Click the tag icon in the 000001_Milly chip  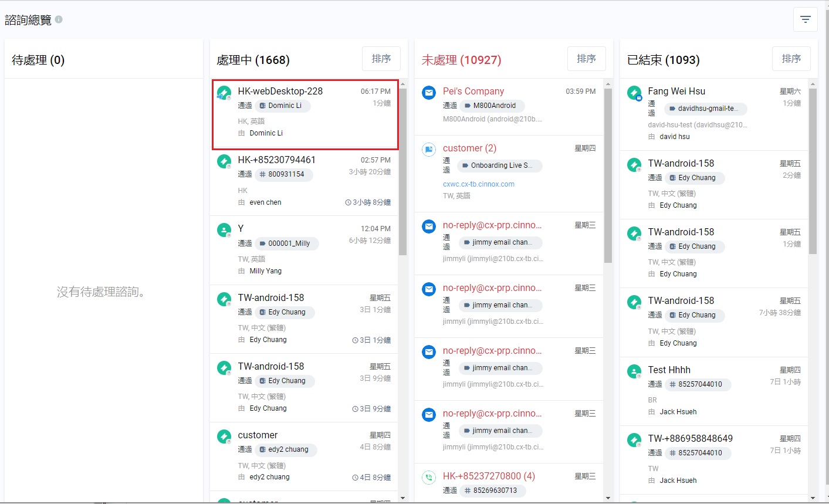click(262, 243)
